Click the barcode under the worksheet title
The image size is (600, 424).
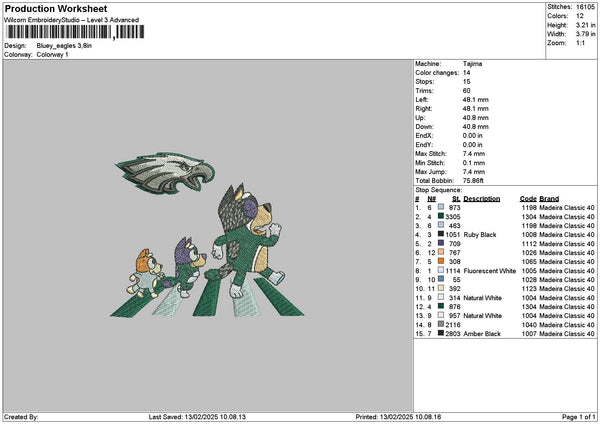tap(74, 32)
